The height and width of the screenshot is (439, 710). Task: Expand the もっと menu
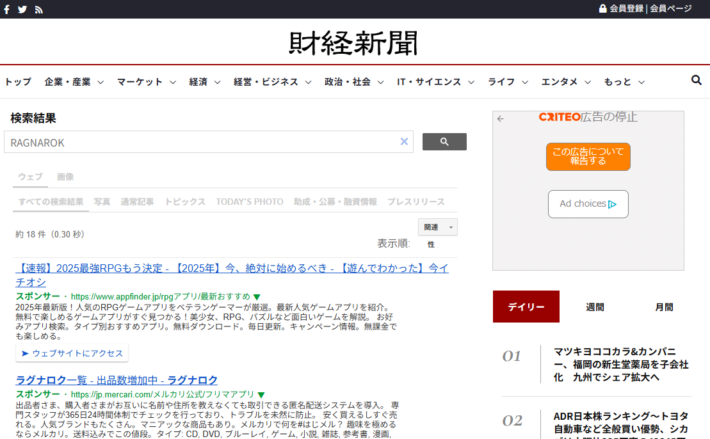pyautogui.click(x=624, y=82)
